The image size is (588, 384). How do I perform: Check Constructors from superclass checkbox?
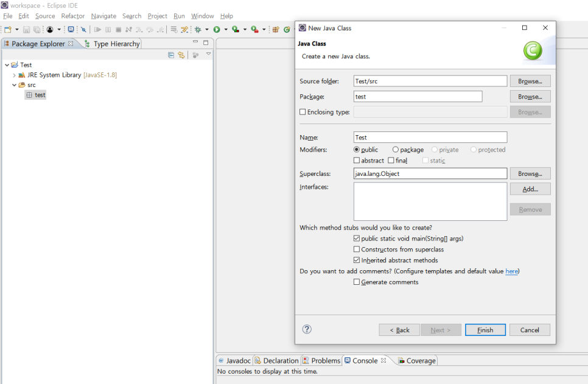tap(357, 249)
